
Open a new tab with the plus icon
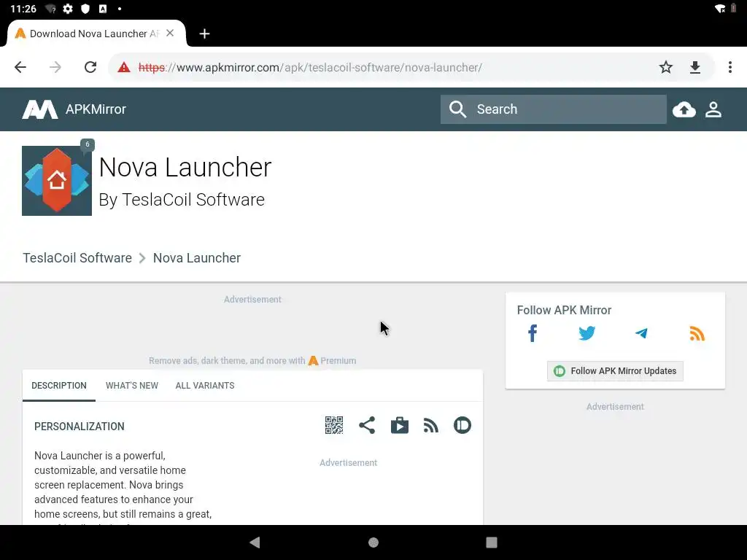pos(204,34)
